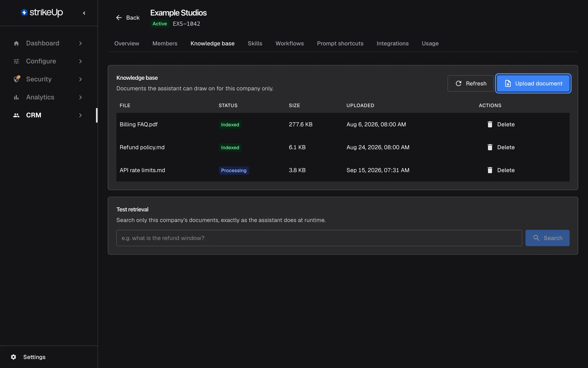Click the Upload document button
588x368 pixels.
pyautogui.click(x=533, y=83)
